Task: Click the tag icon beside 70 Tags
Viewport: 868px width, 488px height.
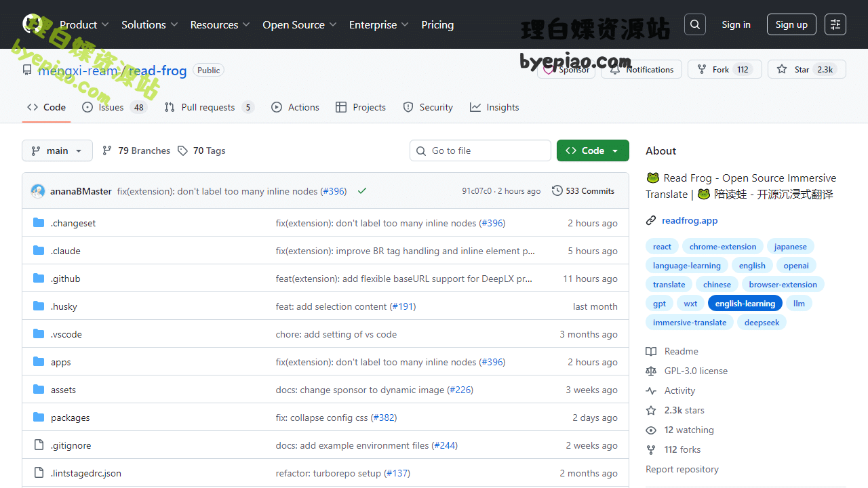Action: tap(182, 150)
